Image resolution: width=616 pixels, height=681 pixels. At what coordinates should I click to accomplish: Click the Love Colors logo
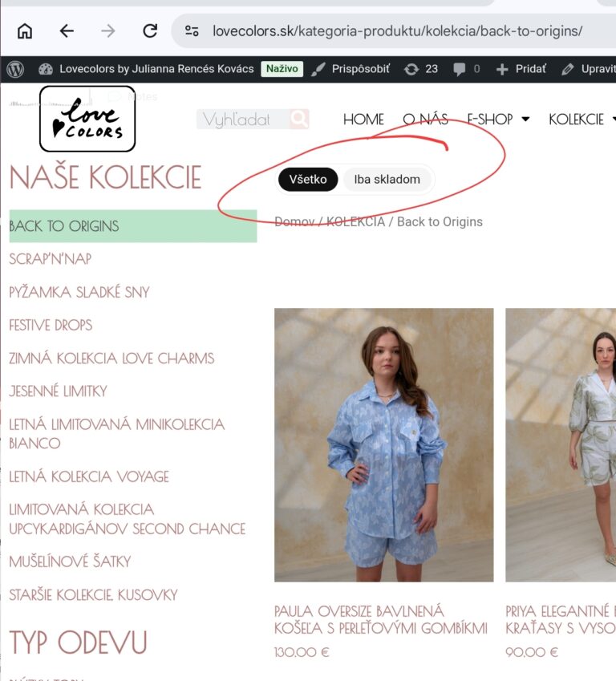tap(87, 119)
